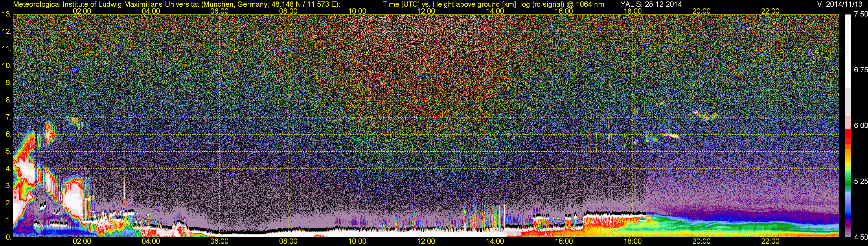The width and height of the screenshot is (868, 246).
Task: Click the 3 km height axis label
Action: (x=8, y=186)
